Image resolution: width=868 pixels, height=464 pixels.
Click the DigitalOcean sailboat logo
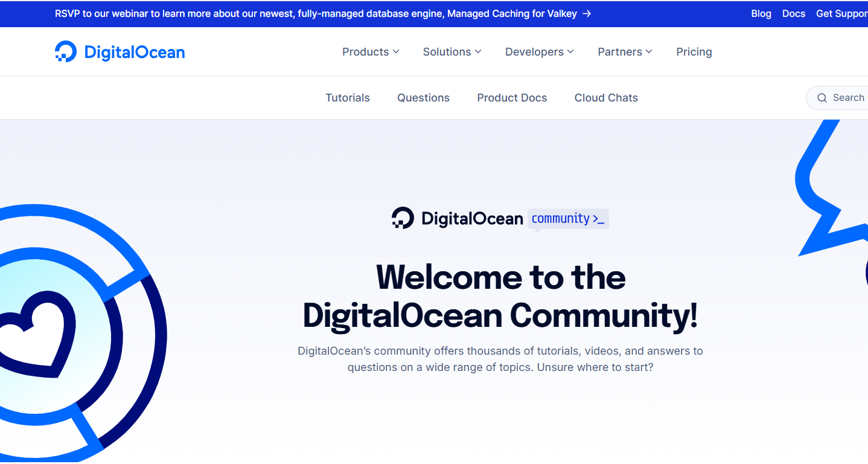click(66, 51)
